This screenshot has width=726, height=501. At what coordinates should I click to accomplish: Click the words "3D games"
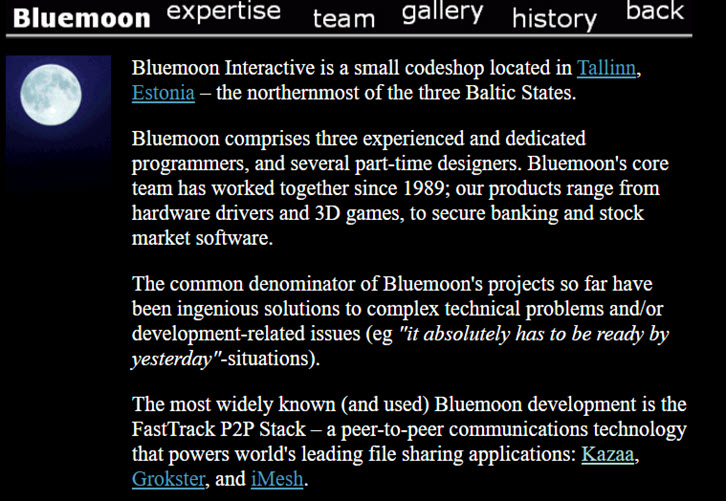(x=359, y=213)
